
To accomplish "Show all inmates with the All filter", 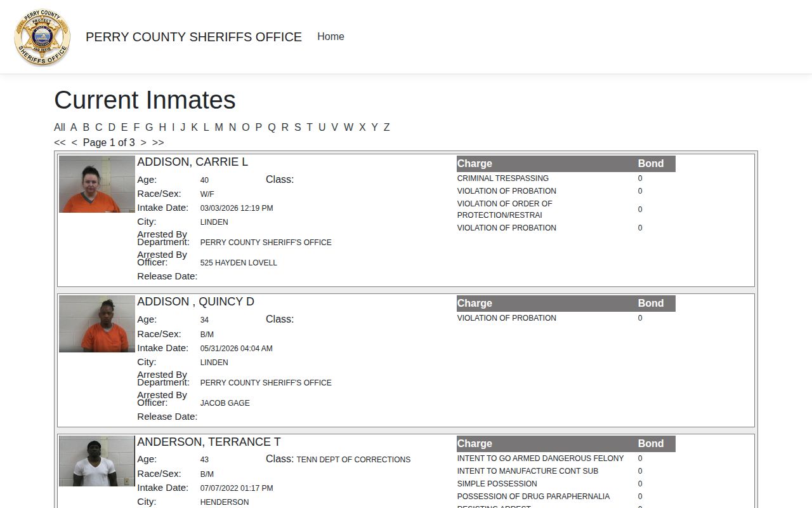I will pos(60,127).
